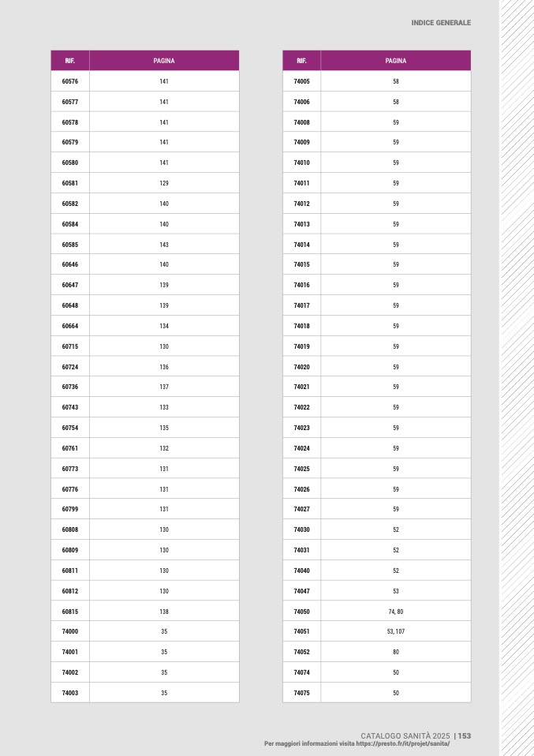534x756 pixels.
Task: Click page 143 next to reference 60585
Action: (164, 245)
